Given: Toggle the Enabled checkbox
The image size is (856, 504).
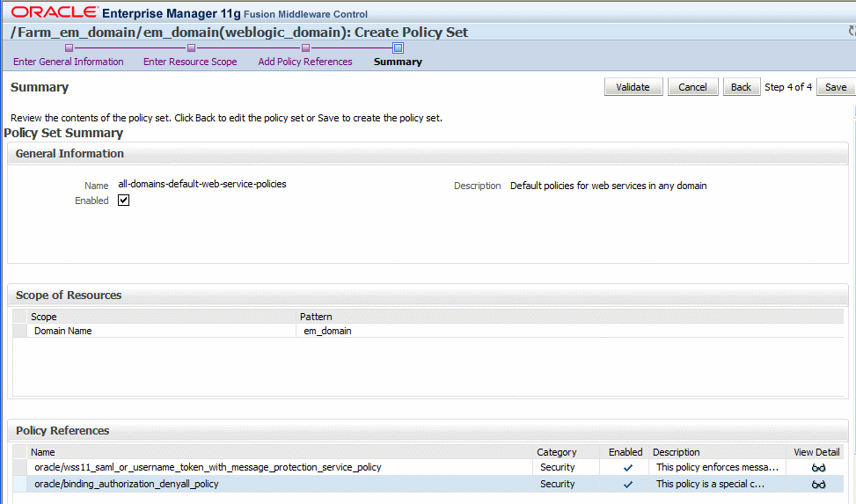Looking at the screenshot, I should point(123,201).
